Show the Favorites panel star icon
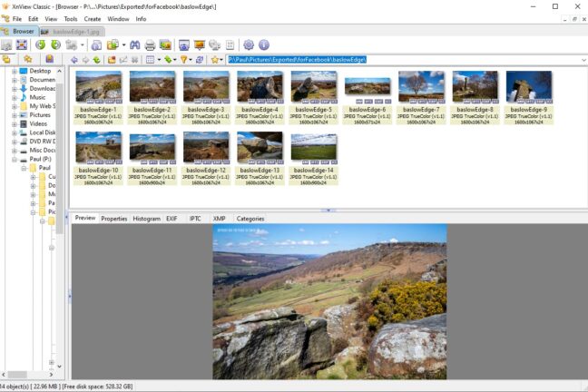Image resolution: width=588 pixels, height=392 pixels. click(28, 59)
